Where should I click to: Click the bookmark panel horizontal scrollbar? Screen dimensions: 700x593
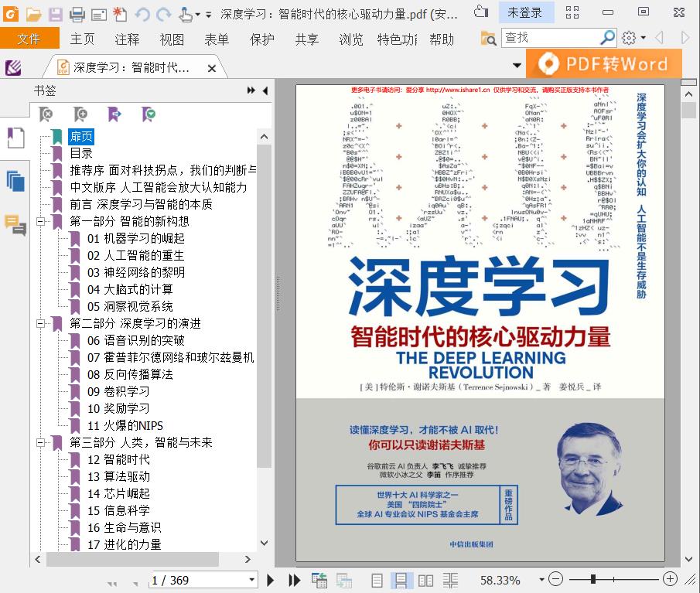point(132,560)
